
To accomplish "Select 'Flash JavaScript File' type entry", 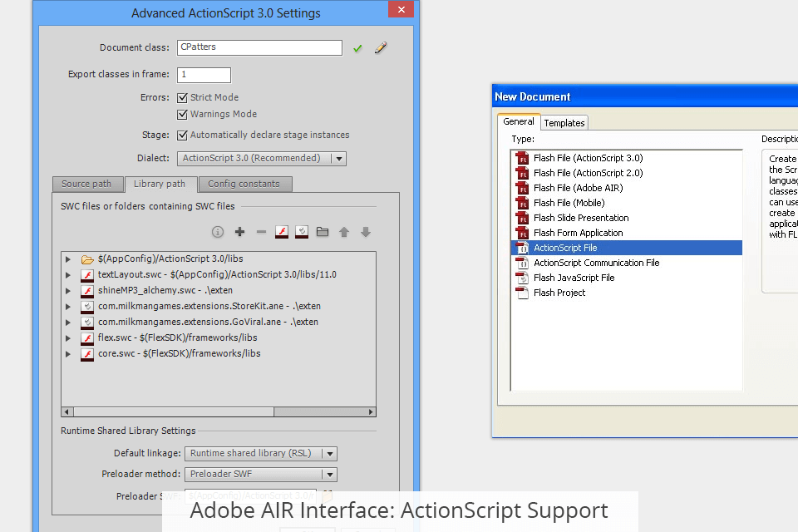I will [627, 278].
